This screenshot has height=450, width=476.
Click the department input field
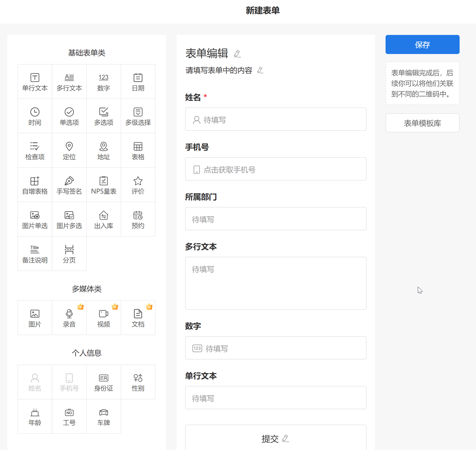(x=276, y=219)
